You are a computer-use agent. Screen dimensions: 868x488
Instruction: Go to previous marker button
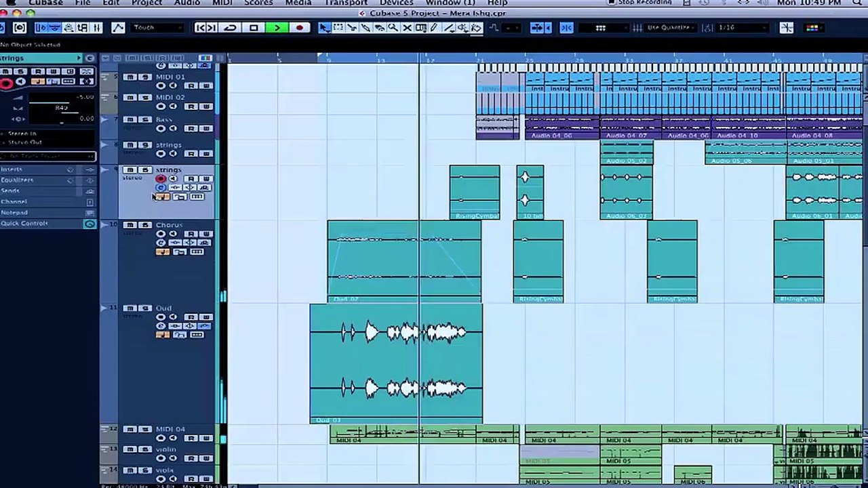(200, 28)
